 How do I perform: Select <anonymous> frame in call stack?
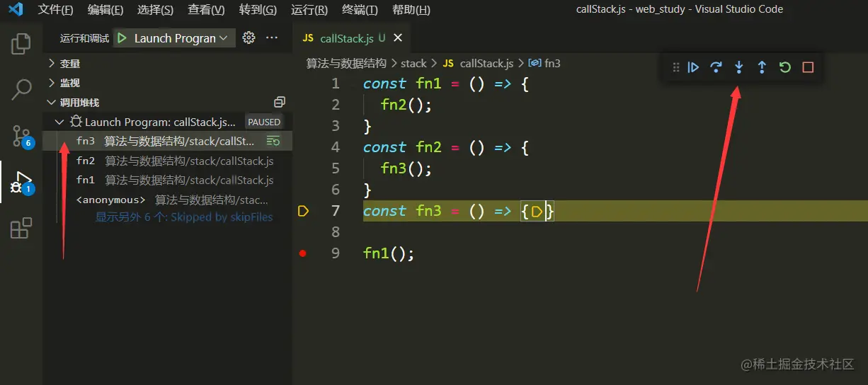[x=168, y=200]
